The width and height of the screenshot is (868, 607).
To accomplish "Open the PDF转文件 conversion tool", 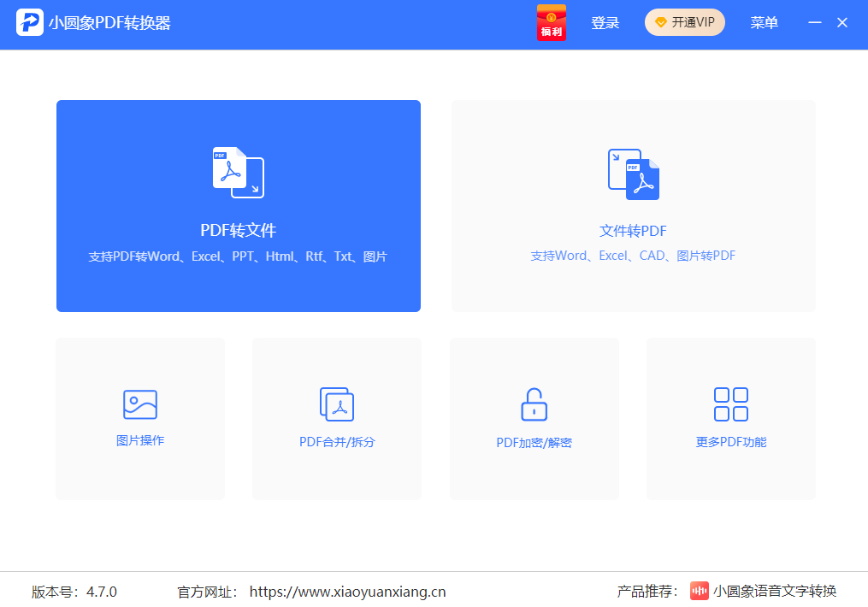I will click(x=238, y=205).
